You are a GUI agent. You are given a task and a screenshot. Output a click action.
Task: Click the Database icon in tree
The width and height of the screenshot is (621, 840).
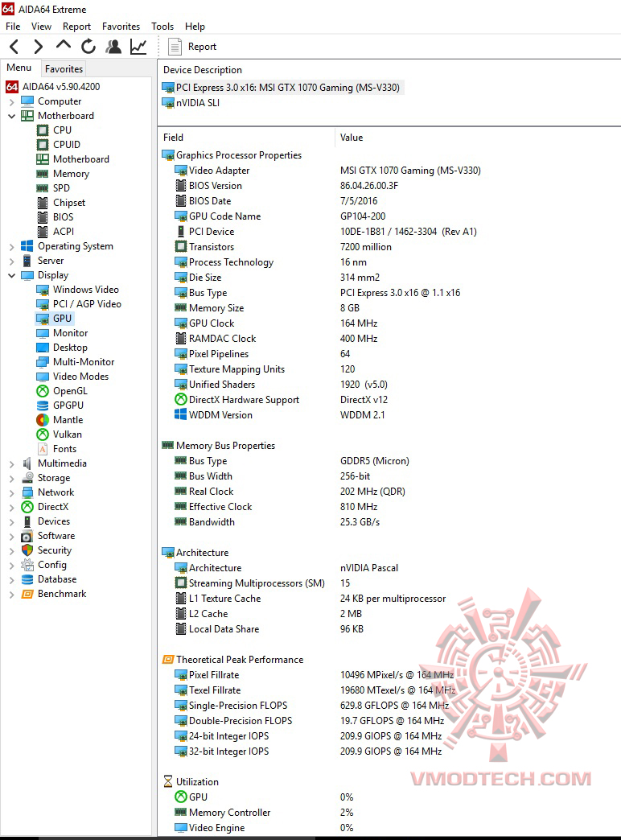click(27, 579)
